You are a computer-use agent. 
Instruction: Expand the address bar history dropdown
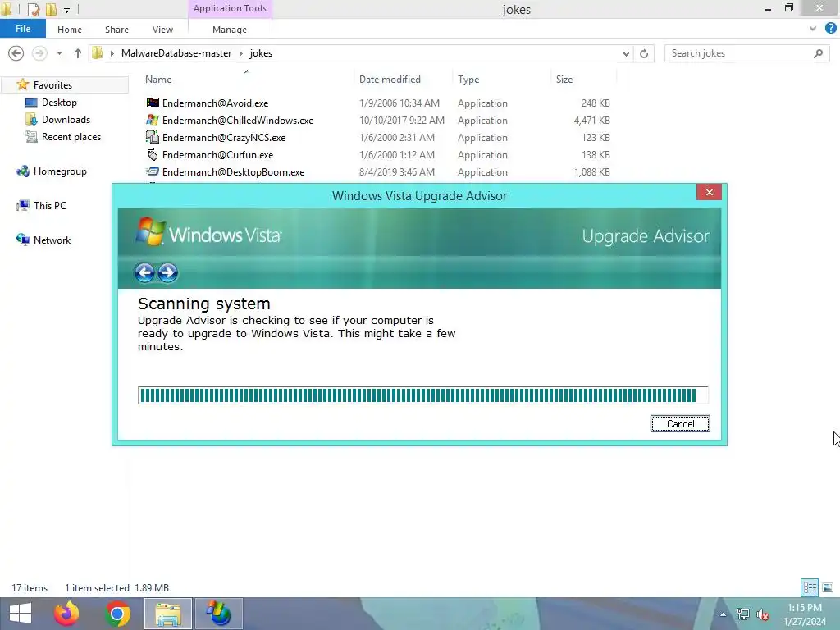pyautogui.click(x=626, y=53)
